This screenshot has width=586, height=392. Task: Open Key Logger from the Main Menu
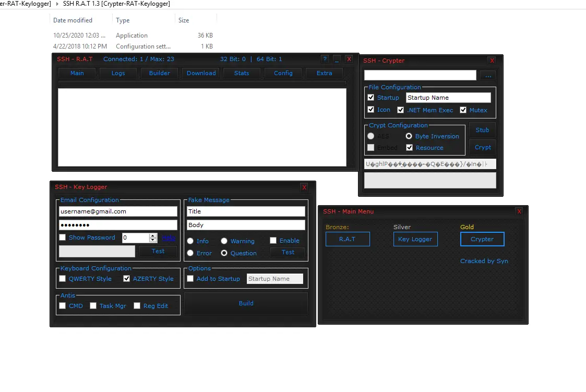(415, 239)
